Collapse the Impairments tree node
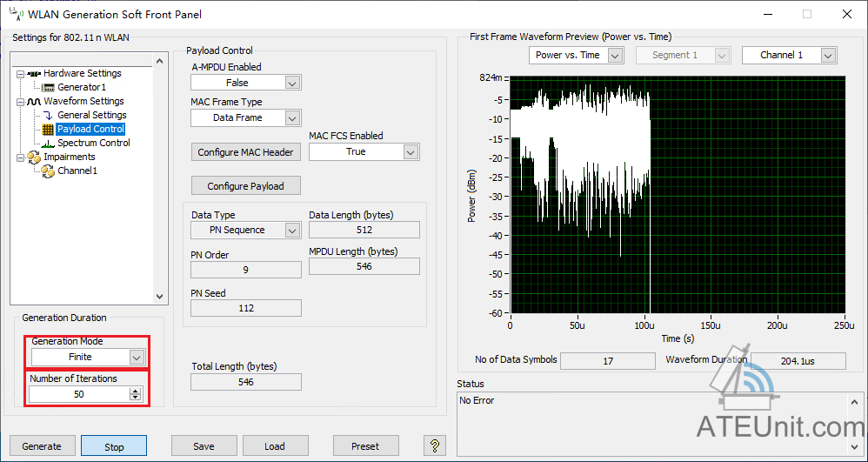868x462 pixels. pos(21,157)
